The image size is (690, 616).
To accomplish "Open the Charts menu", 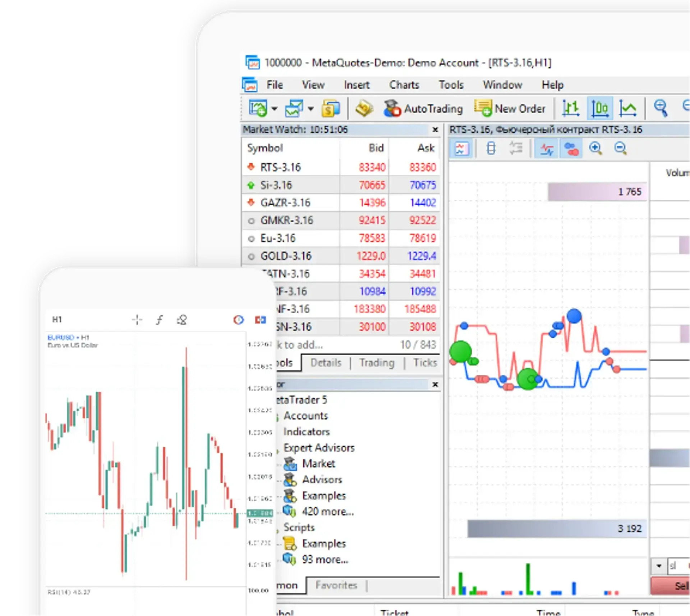I will click(x=404, y=85).
